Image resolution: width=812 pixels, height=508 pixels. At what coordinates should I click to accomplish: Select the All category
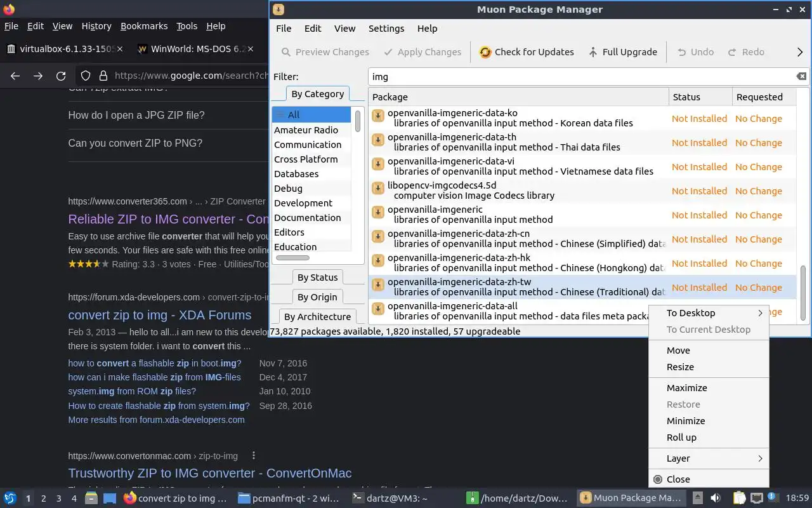click(311, 115)
